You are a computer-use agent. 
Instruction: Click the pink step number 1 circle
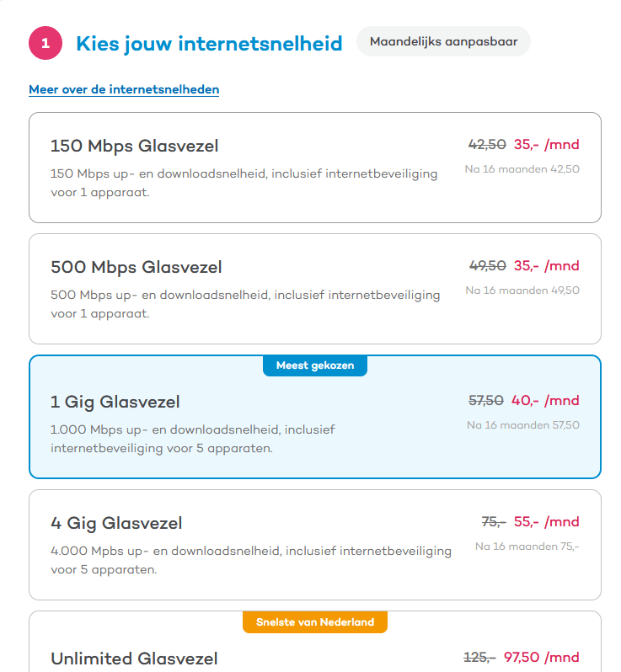tap(46, 43)
